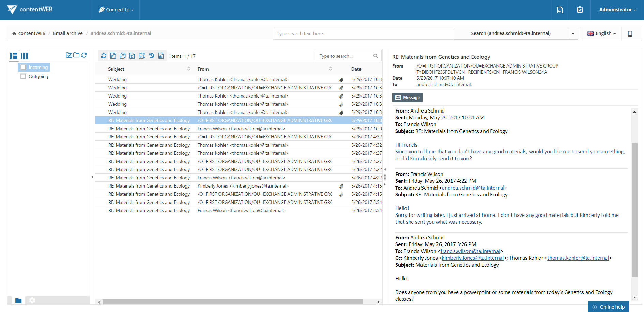Click the refresh icon in the email list toolbar
Screen dimensions: 644x312
104,56
